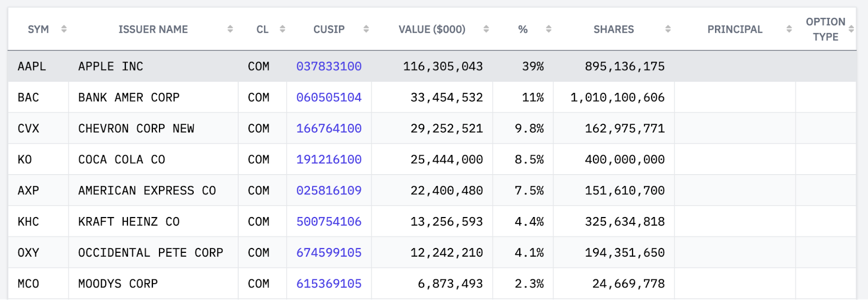This screenshot has height=300, width=868.
Task: Click the ISSUER NAME column header
Action: (153, 29)
